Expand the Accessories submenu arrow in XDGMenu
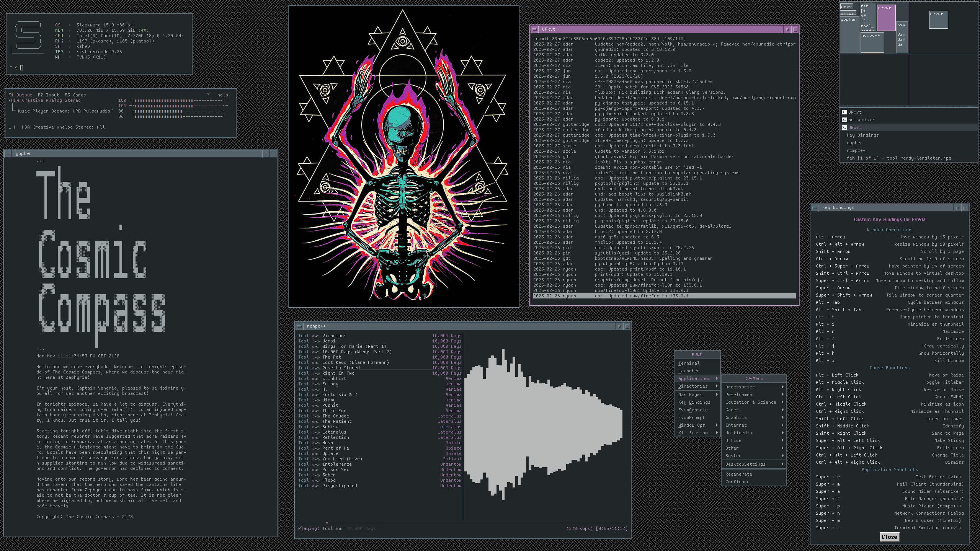The image size is (980, 551). 782,387
